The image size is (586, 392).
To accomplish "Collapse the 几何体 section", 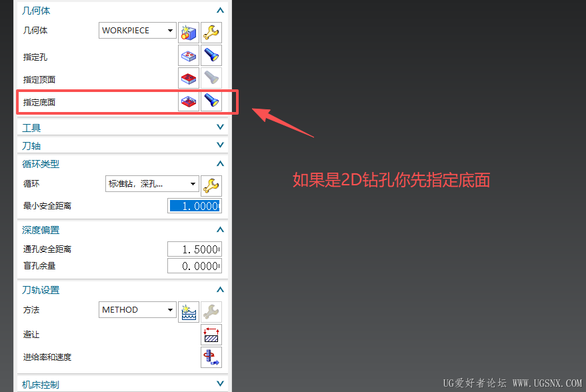I will pos(220,11).
